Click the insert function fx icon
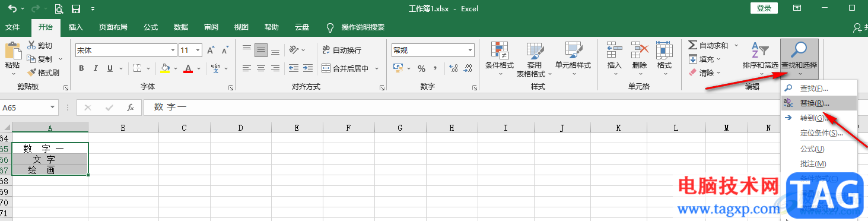Image resolution: width=868 pixels, height=221 pixels. pos(131,108)
